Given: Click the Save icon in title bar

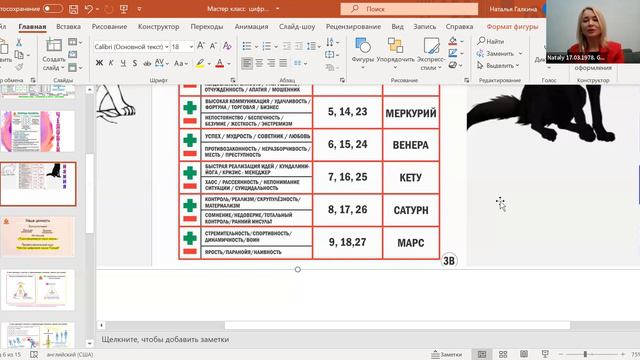Looking at the screenshot, I should [73, 9].
